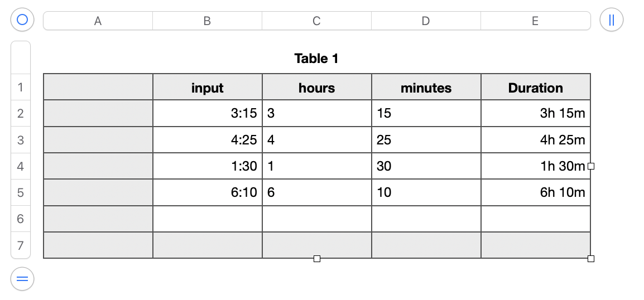Select row 5 header tab
The width and height of the screenshot is (644, 300).
click(21, 192)
